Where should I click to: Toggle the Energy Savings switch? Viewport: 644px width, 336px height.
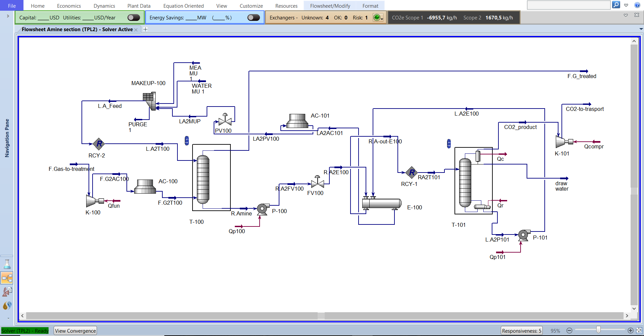pos(254,17)
